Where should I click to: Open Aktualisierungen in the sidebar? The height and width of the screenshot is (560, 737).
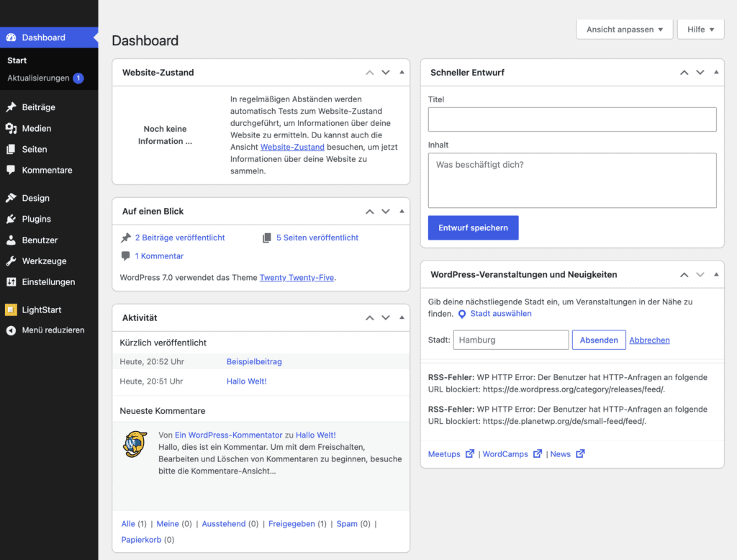point(39,78)
